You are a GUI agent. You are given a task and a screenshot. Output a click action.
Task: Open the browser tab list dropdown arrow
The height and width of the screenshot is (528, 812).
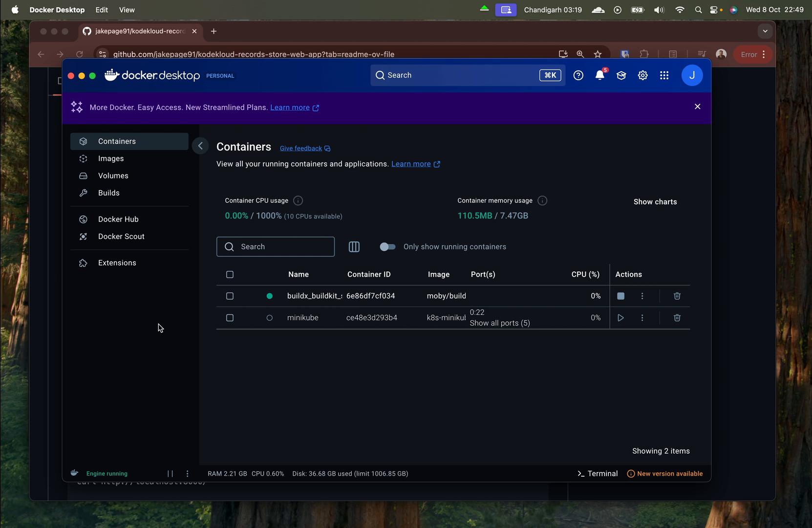click(765, 31)
